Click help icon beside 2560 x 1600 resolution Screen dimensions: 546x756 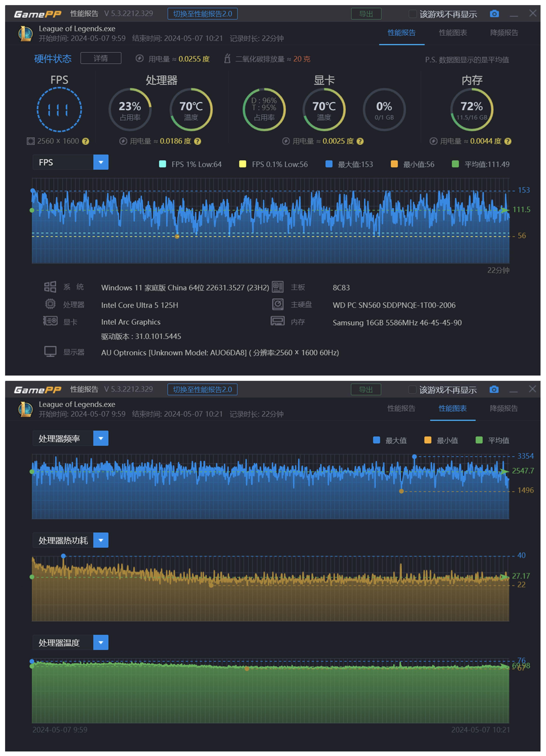pos(86,141)
